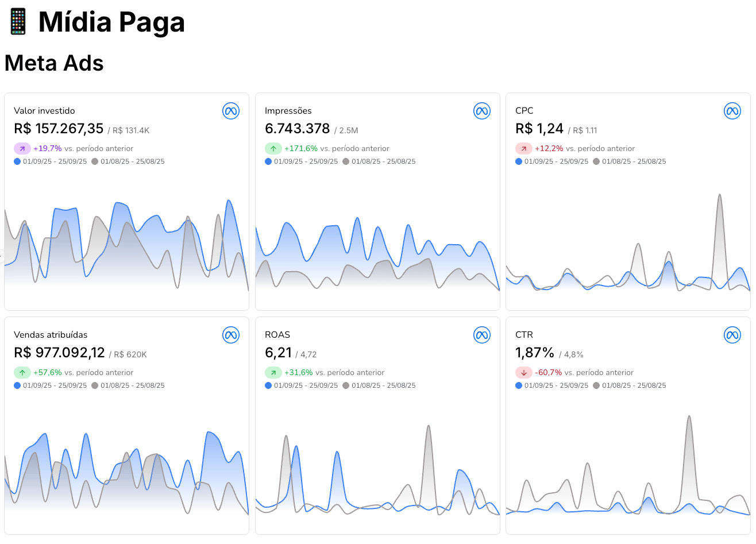The image size is (756, 544).
Task: Click the +12,2% change text
Action: click(549, 148)
